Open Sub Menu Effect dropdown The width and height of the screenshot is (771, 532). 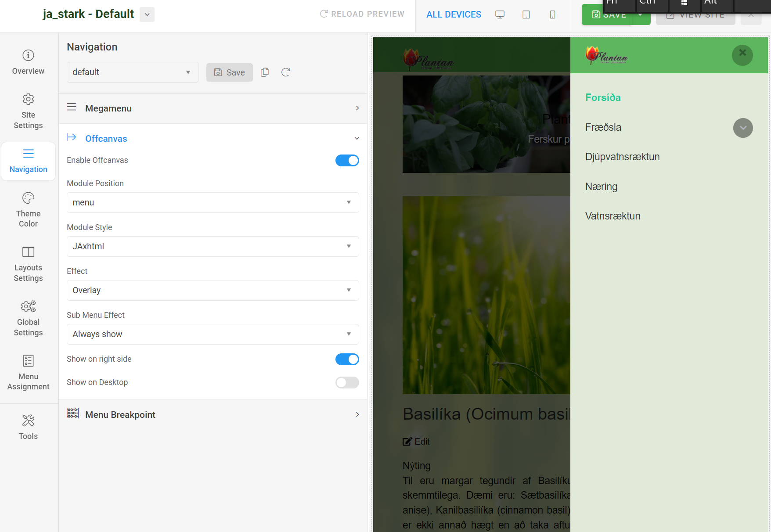coord(213,334)
